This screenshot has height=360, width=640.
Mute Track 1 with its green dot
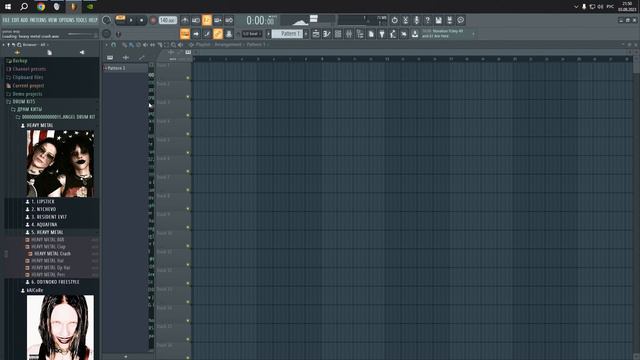[x=188, y=78]
